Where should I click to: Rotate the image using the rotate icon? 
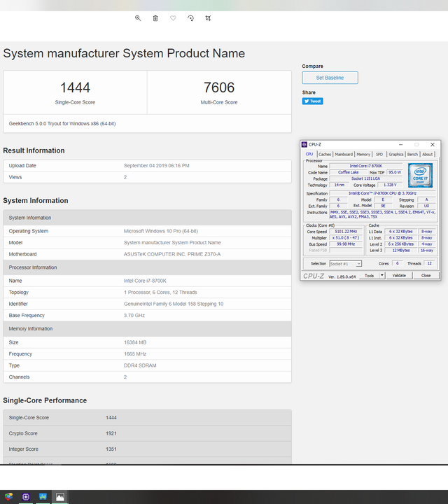[190, 18]
